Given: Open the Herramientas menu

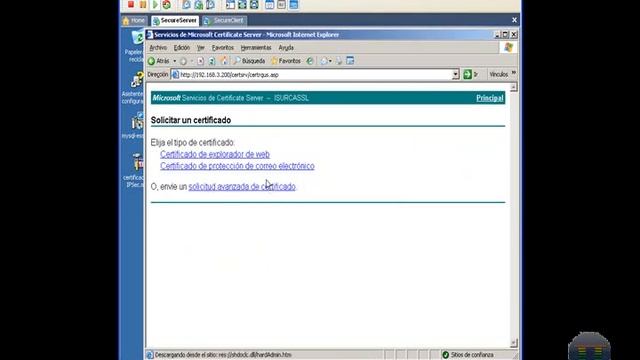Looking at the screenshot, I should (256, 48).
